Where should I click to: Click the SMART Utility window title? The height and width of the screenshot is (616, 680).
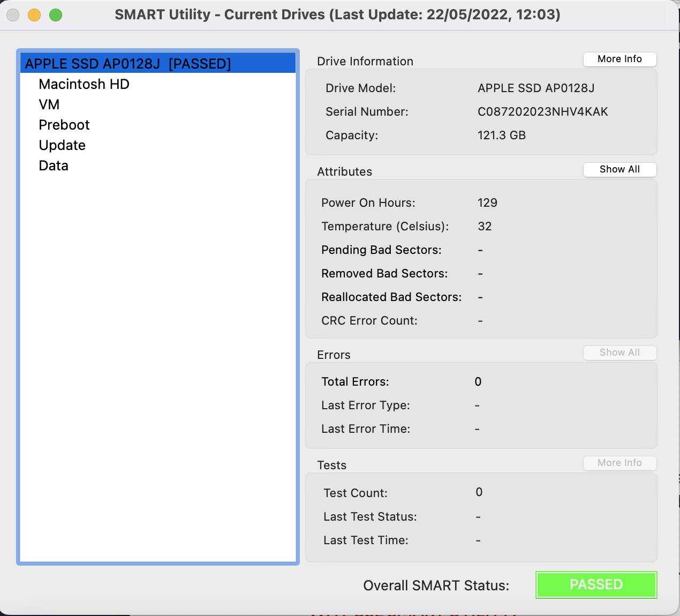(x=338, y=14)
